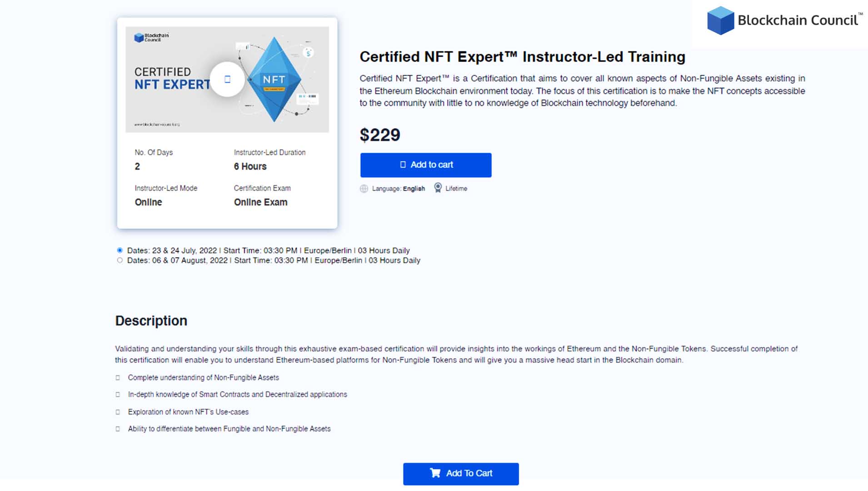This screenshot has width=868, height=491.
Task: Check the Exploration of NFT Use-cases box
Action: point(118,412)
